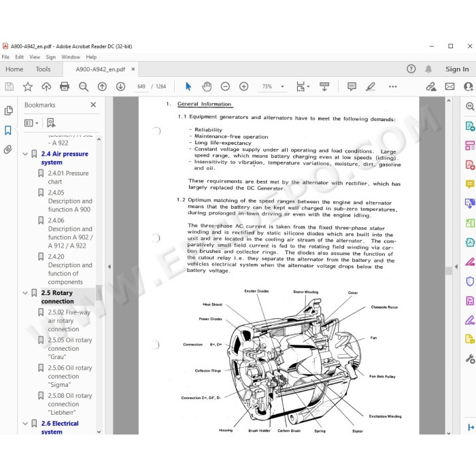Open bookmark 2.5.06 Oil rotary connection Sigma
Image resolution: width=476 pixels, height=476 pixels.
(x=70, y=376)
